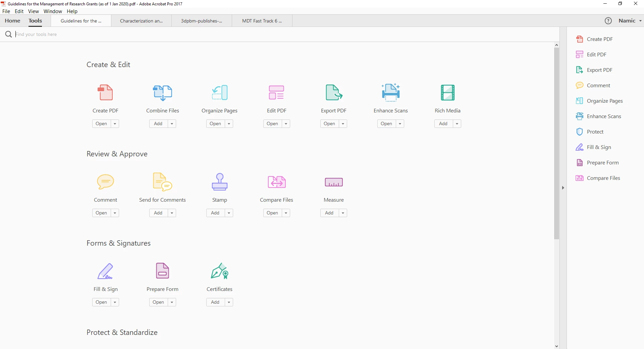Image resolution: width=644 pixels, height=349 pixels.
Task: Switch to the MDT Fast Track 6 tab
Action: click(x=262, y=21)
